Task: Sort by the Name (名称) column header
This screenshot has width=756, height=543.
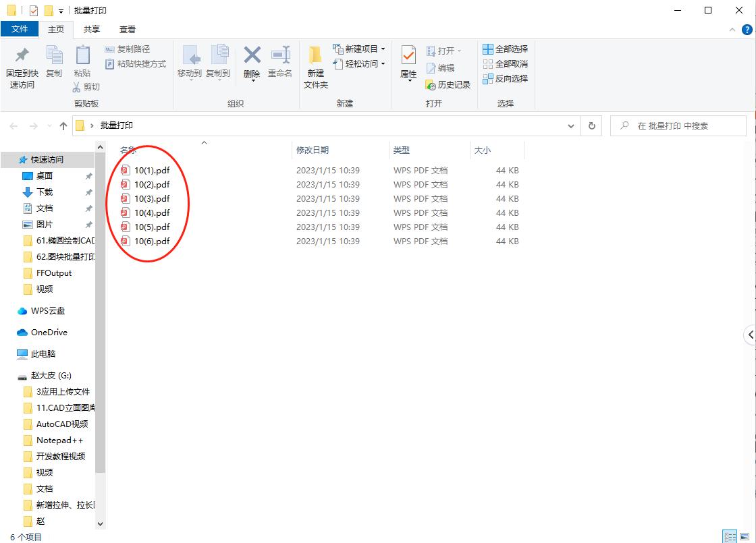Action: pyautogui.click(x=128, y=150)
